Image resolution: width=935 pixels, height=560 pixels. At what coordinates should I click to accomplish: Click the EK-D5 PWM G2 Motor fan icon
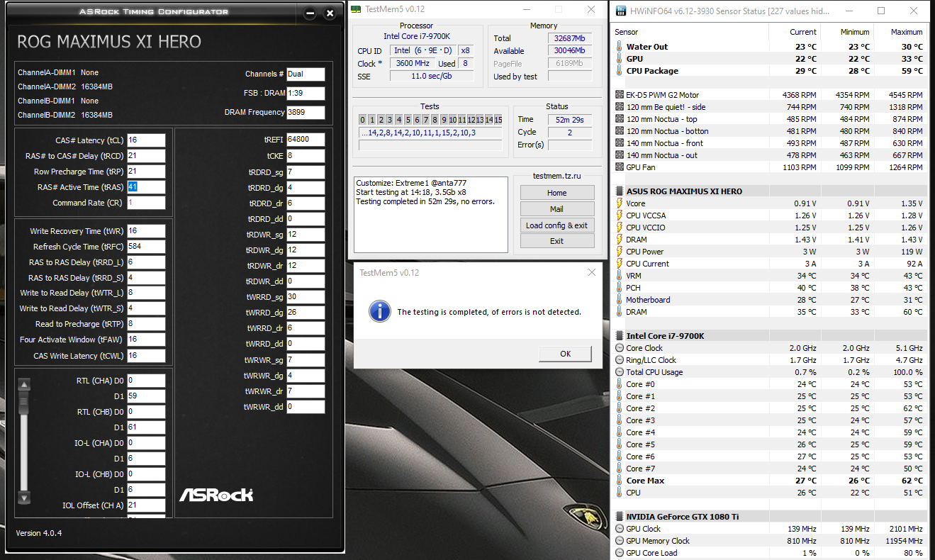[619, 95]
